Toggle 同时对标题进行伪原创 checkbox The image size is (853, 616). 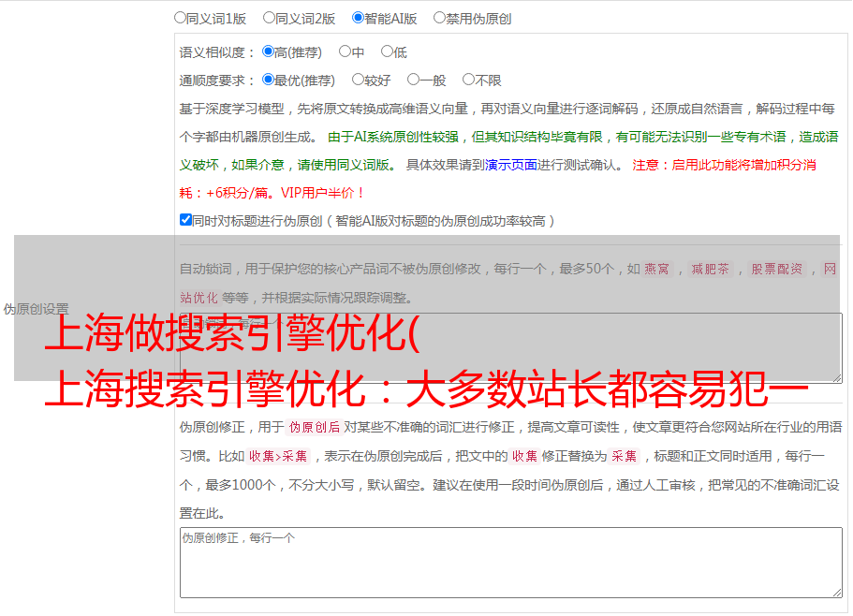(x=185, y=220)
